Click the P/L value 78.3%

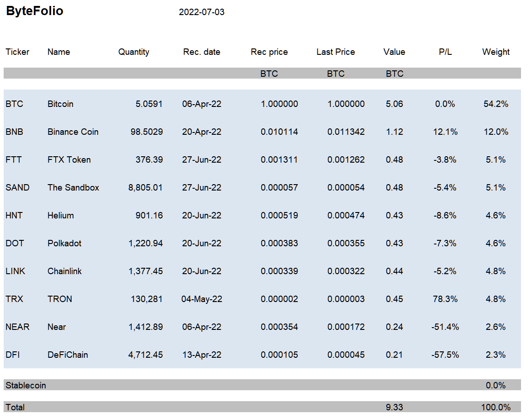pos(445,299)
